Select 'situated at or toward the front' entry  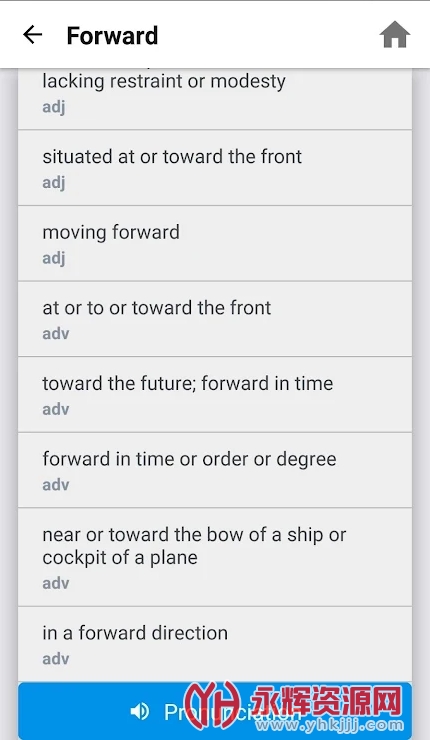click(x=215, y=168)
